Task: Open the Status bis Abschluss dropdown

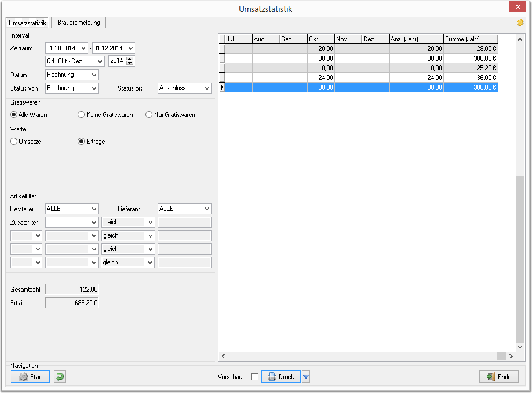Action: pyautogui.click(x=184, y=88)
